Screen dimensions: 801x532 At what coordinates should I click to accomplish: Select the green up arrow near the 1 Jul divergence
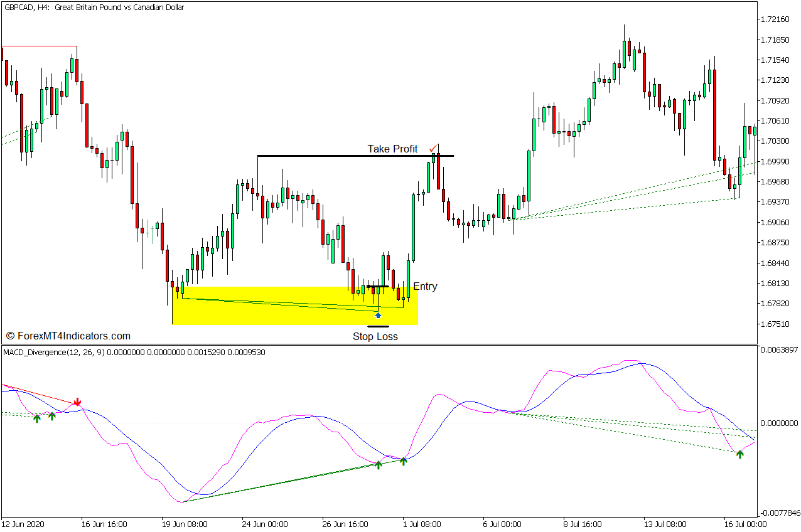coord(404,460)
